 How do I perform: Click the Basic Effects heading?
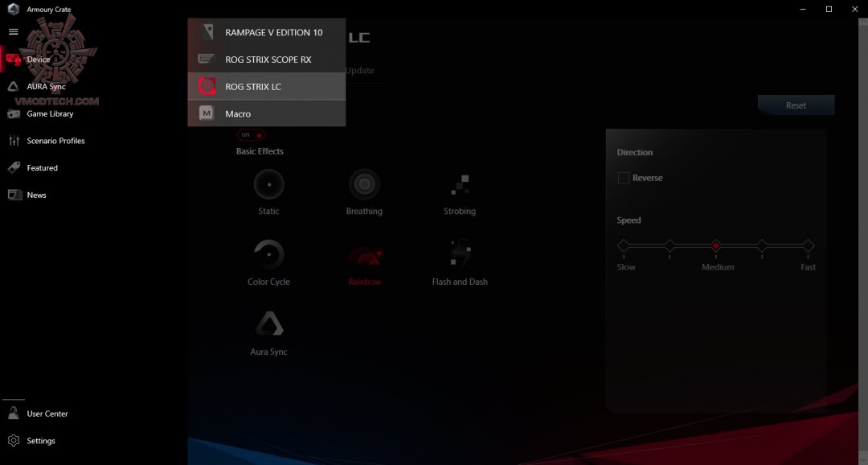pos(260,151)
